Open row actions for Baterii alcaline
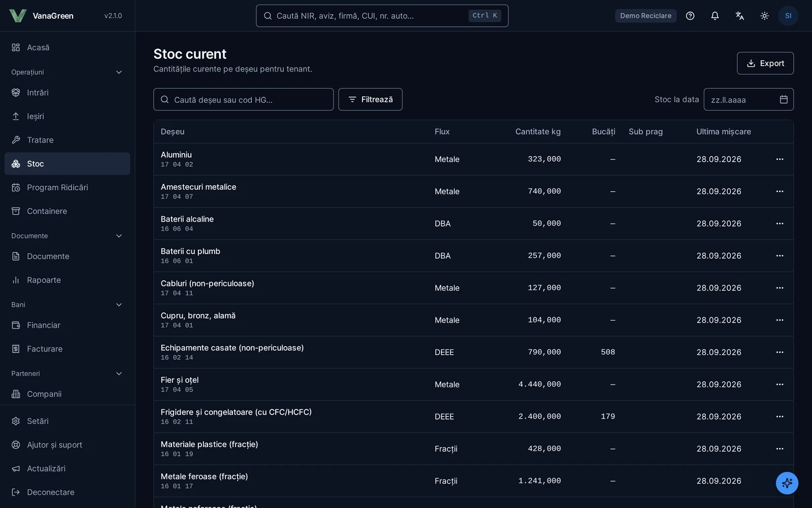Screen dimensions: 812x508 780,224
